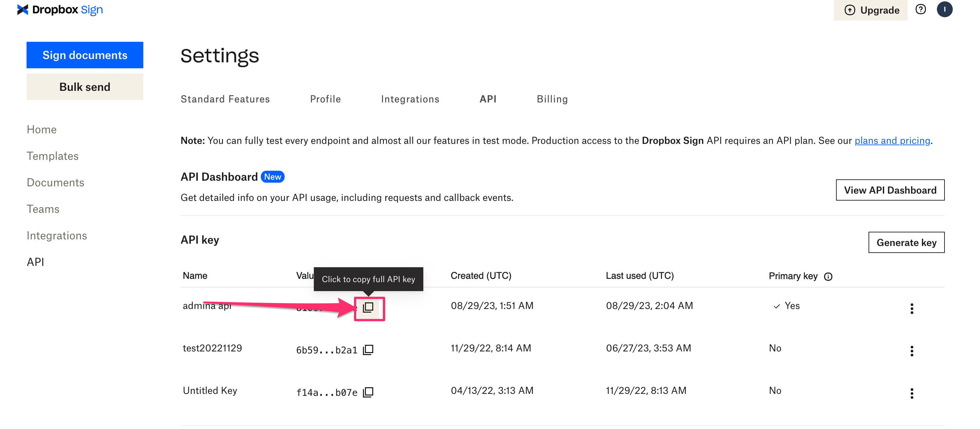Screen dimensions: 980x429
Task: Click last used 08/29/23, 2:04 AM
Action: click(x=649, y=306)
